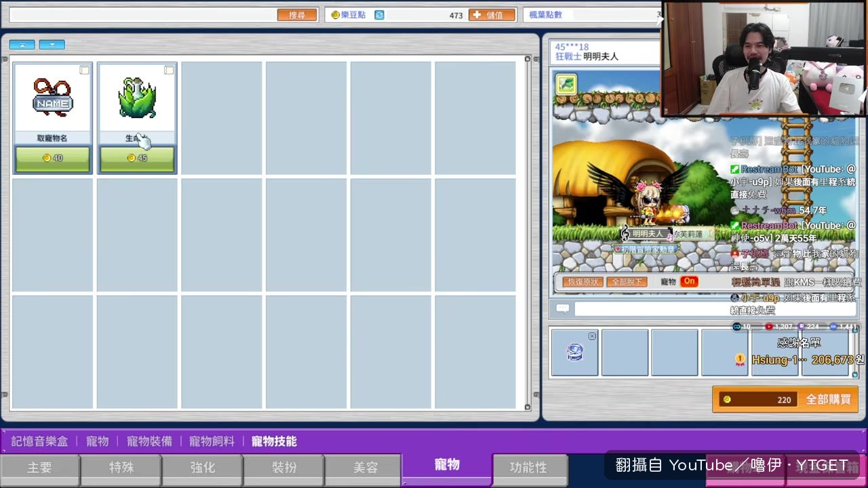
Task: Click the 搜尋 search button
Action: (x=297, y=15)
